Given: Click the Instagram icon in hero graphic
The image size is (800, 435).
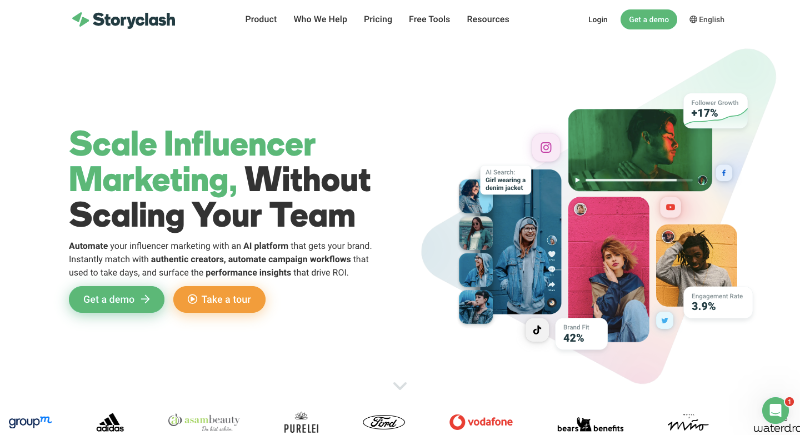Looking at the screenshot, I should pos(546,147).
